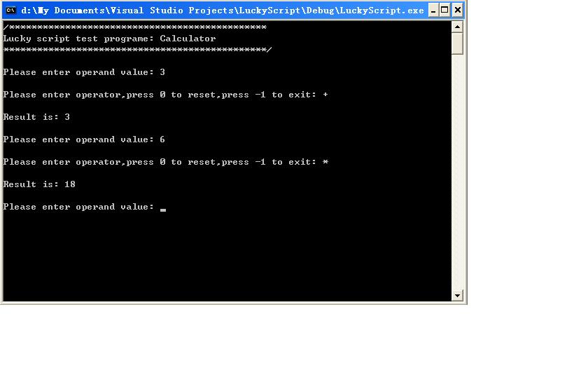Click the scrollbar down arrow
This screenshot has height=368, width=588.
coord(457,296)
